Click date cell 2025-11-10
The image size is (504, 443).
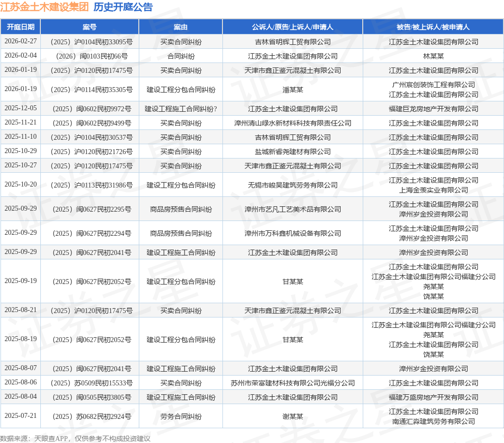[21, 136]
